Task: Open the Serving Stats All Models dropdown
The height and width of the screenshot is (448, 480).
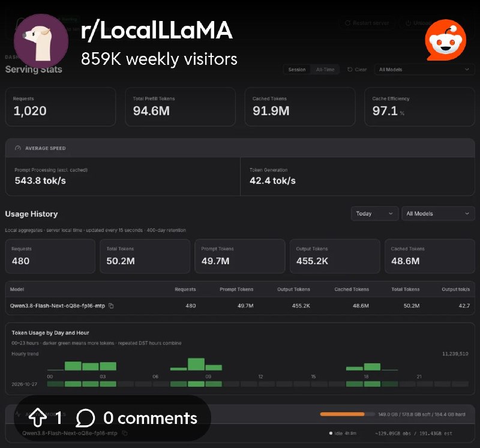Action: [424, 70]
